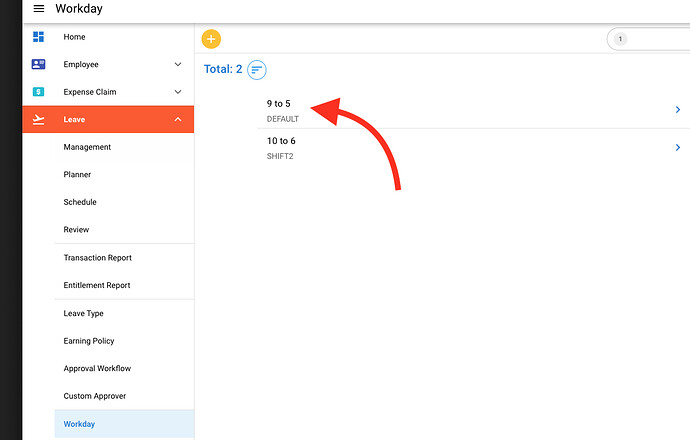Image resolution: width=690 pixels, height=440 pixels.
Task: Open the sort filter icon next to Total
Action: point(257,70)
